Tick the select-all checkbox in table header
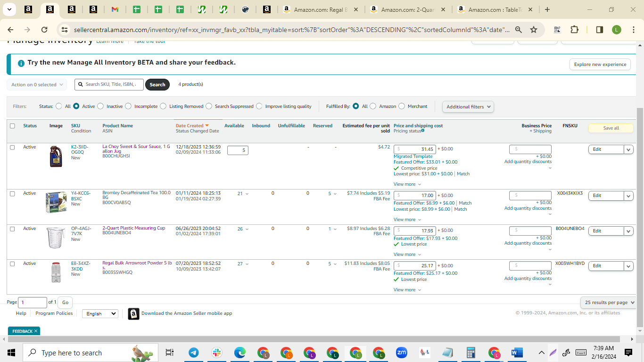 point(12,126)
